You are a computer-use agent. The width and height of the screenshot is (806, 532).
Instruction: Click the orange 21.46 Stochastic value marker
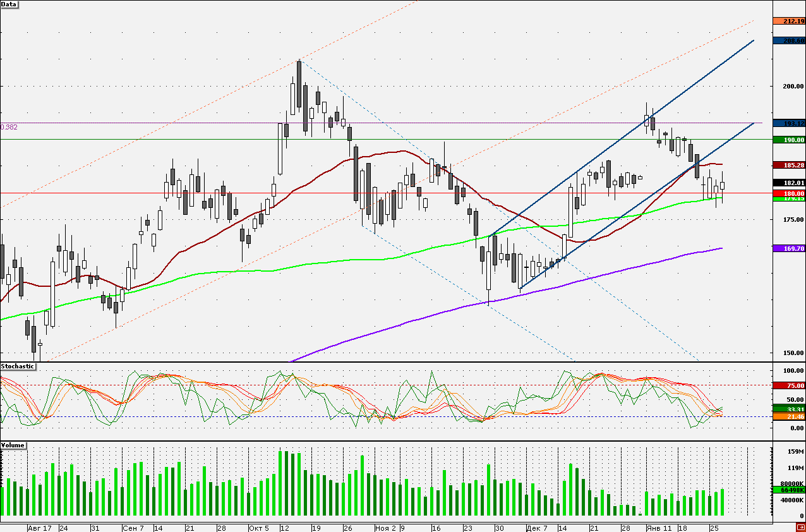click(x=789, y=417)
